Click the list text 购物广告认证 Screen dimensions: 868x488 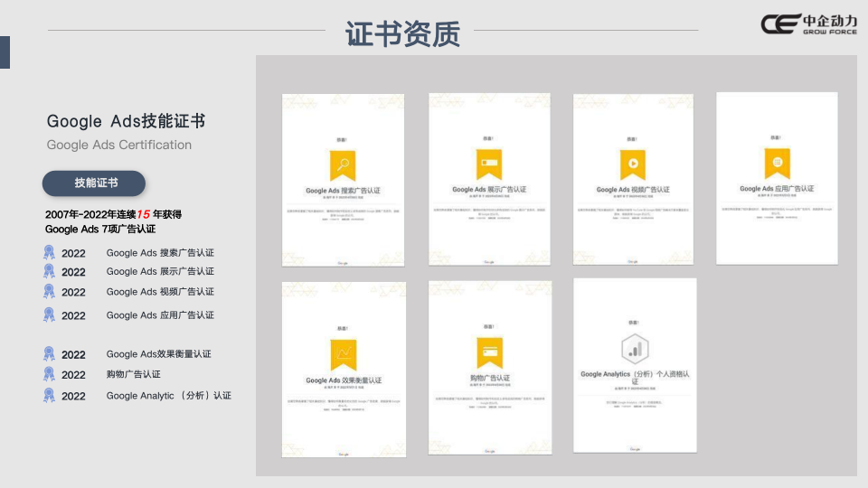[134, 374]
